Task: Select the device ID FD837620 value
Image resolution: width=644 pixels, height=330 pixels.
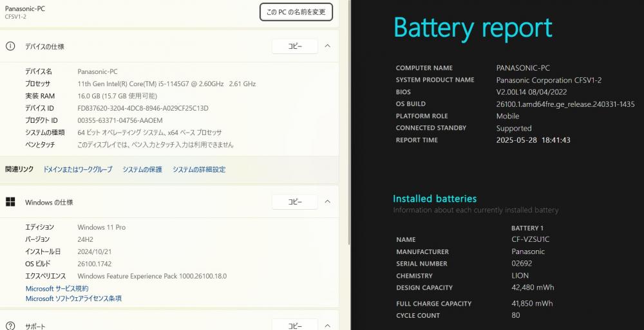Action: (x=143, y=108)
